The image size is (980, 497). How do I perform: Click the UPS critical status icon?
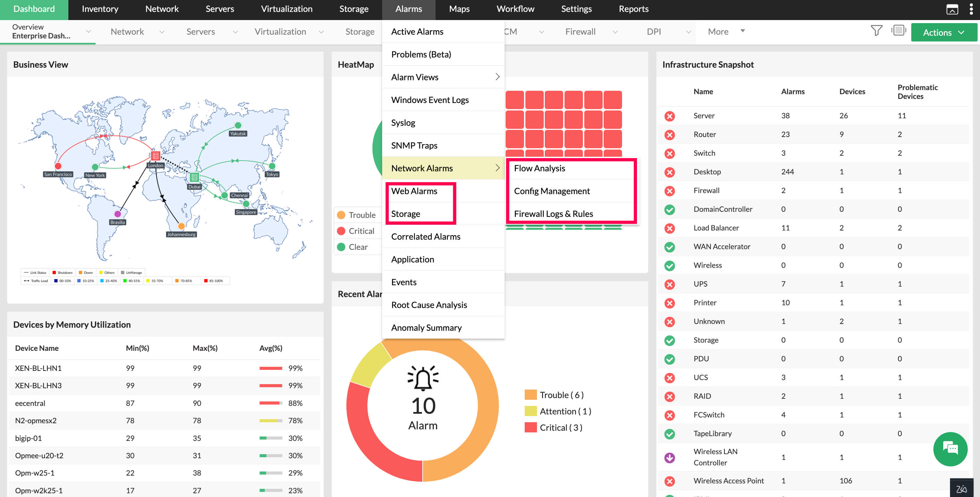tap(670, 284)
